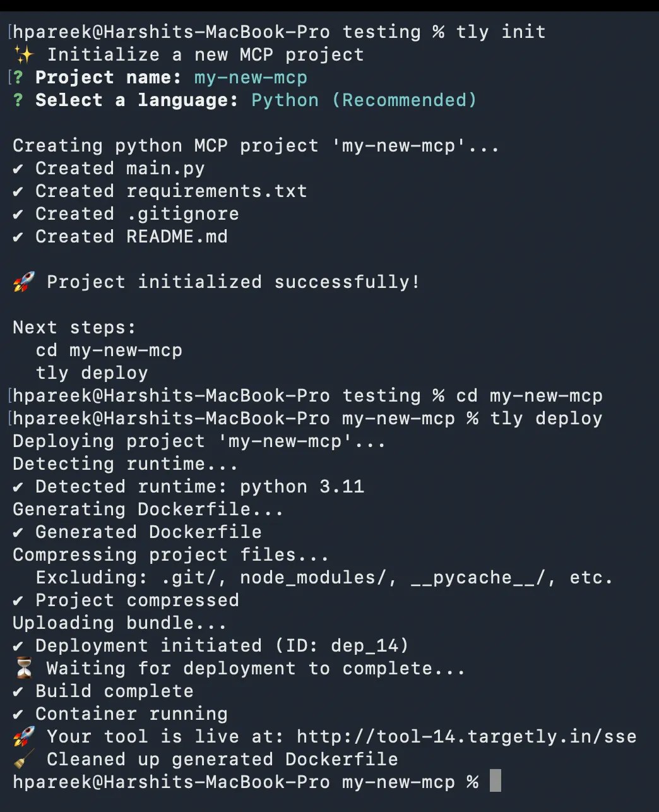The width and height of the screenshot is (659, 812).
Task: Click the sparkles emoji before Initialize
Action: coord(24,55)
